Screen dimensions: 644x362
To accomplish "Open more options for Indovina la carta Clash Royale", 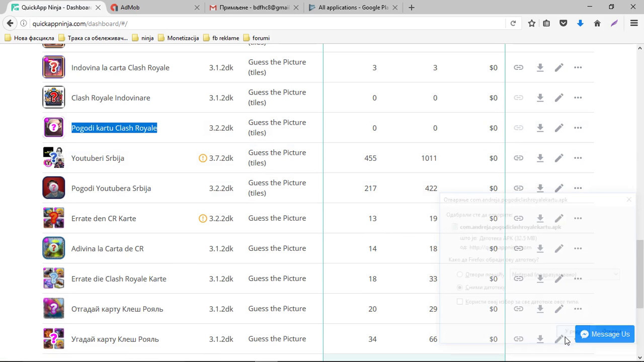I will 578,67.
